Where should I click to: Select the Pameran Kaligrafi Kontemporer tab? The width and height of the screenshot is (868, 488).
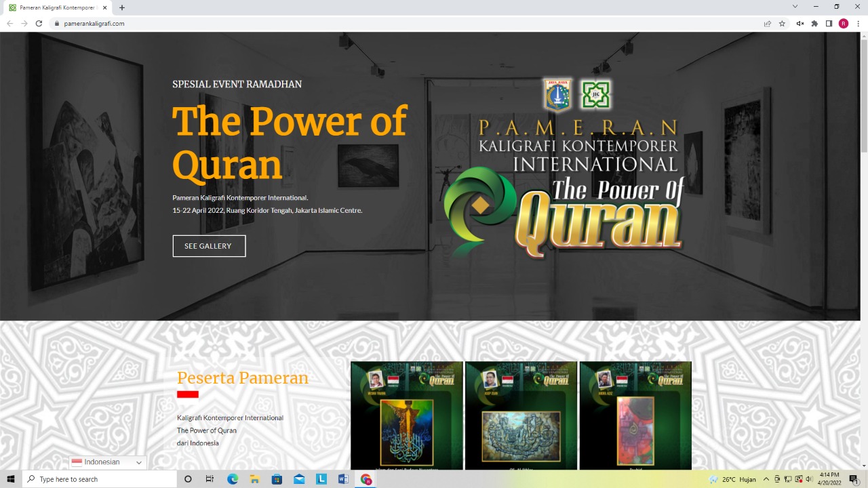click(58, 7)
